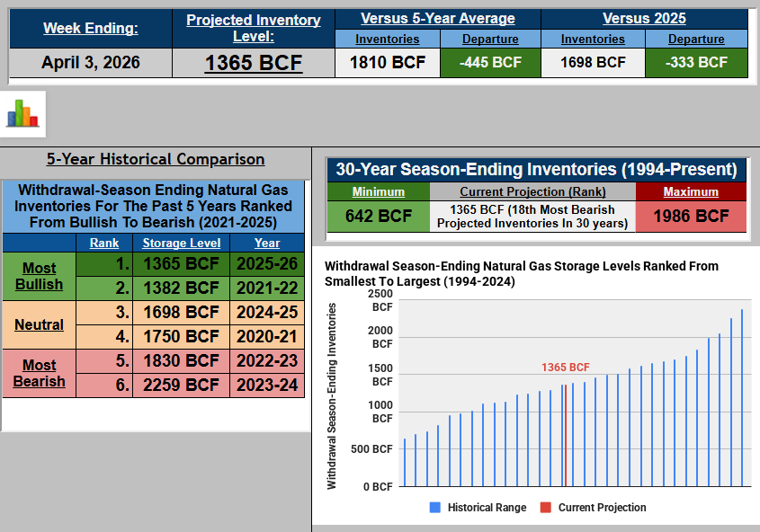Screen dimensions: 760x532
Task: Click the 5-Year Historical Comparison title
Action: click(156, 159)
